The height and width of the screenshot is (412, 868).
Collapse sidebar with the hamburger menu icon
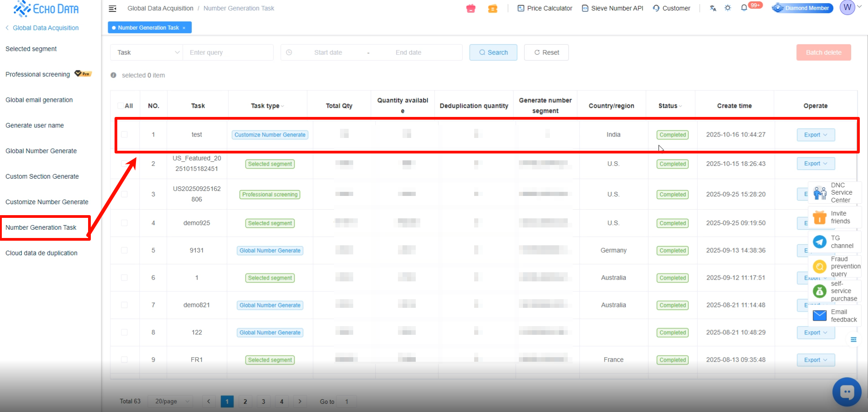(112, 8)
